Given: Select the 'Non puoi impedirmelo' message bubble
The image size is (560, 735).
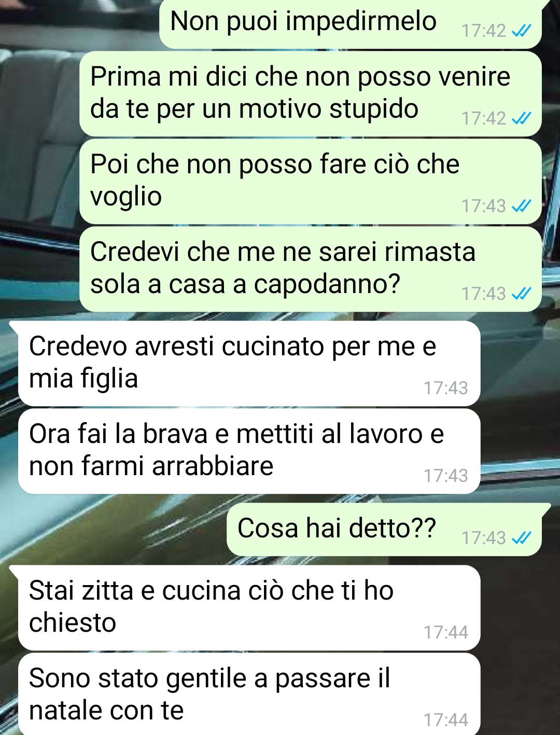Looking at the screenshot, I should 351,24.
